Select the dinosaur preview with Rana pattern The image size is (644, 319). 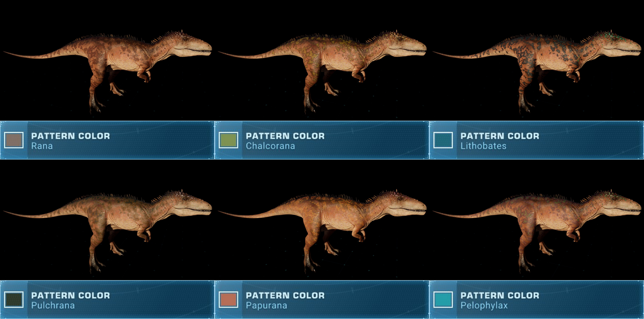coord(107,71)
